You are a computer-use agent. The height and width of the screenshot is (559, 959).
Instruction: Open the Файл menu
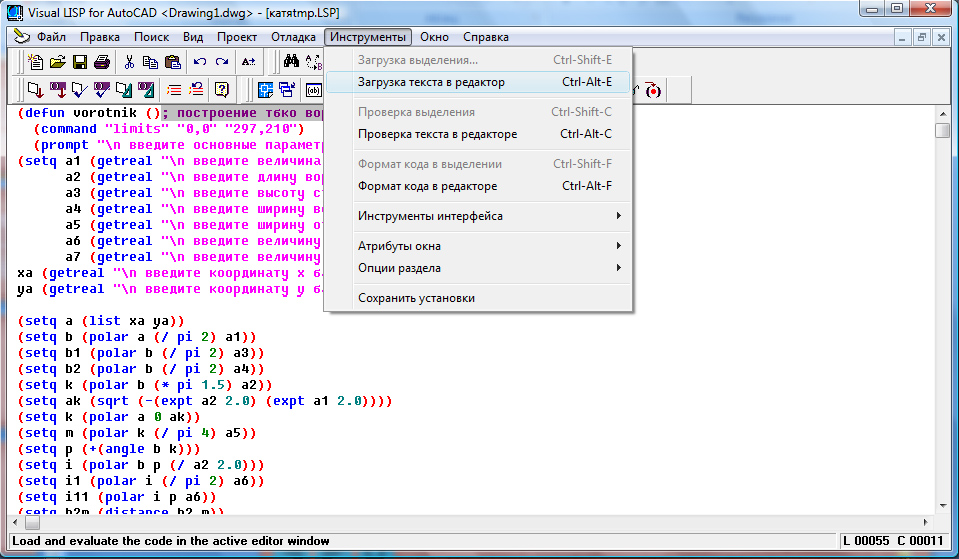51,37
